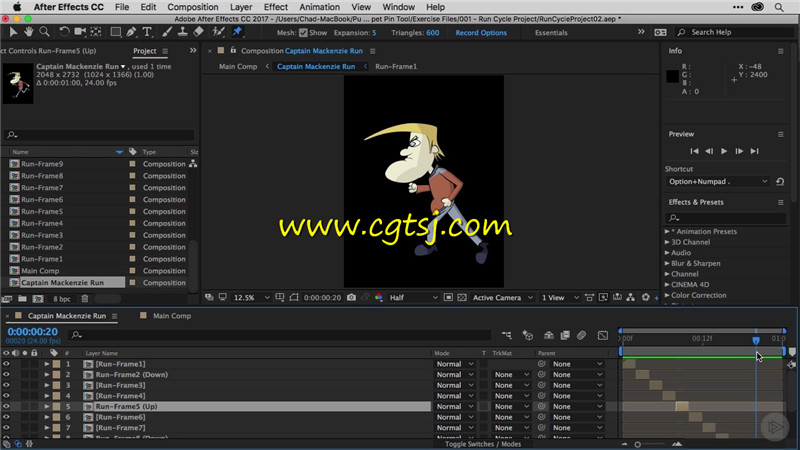Viewport: 800px width, 450px height.
Task: Hide the Run-Frame1 layer eye
Action: point(6,364)
